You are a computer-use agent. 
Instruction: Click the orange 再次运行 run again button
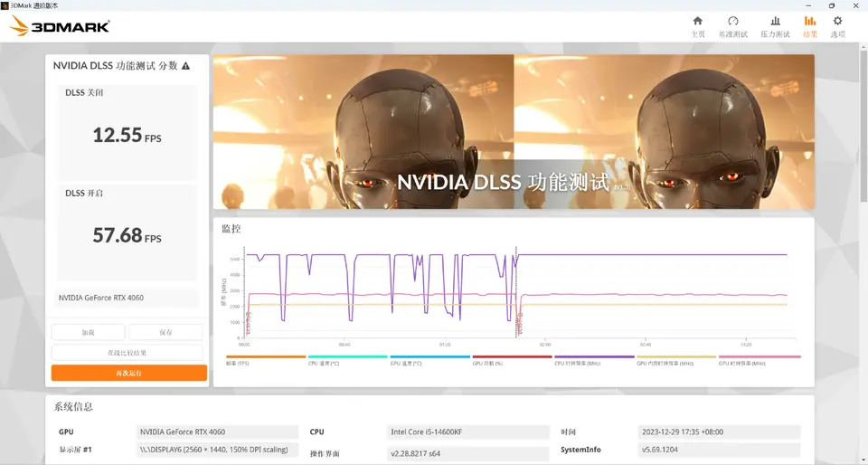(x=129, y=373)
